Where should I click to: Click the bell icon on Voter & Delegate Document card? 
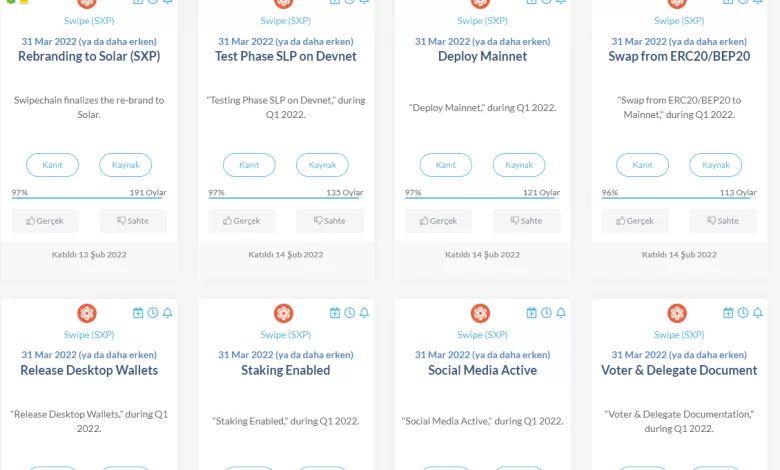pyautogui.click(x=758, y=313)
